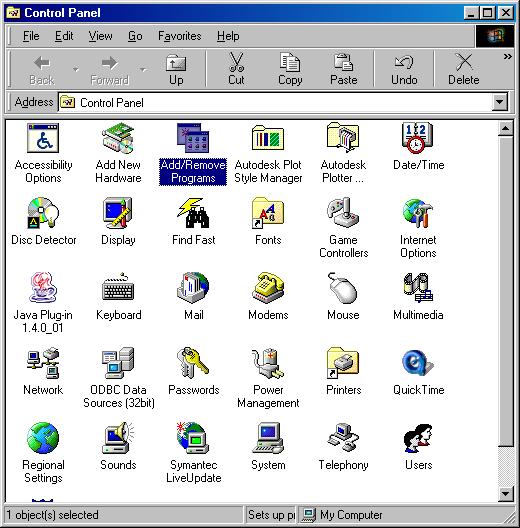The image size is (520, 528).
Task: Open System properties icon
Action: click(268, 438)
